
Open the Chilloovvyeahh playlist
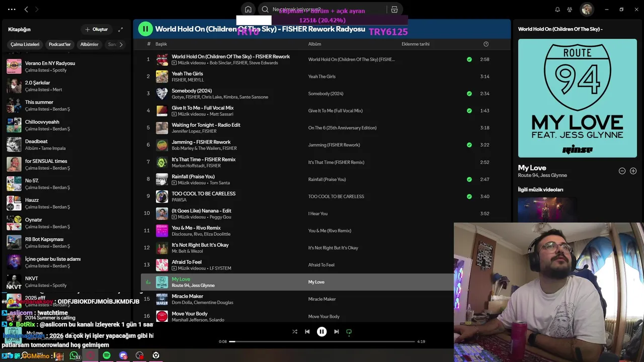tap(66, 125)
